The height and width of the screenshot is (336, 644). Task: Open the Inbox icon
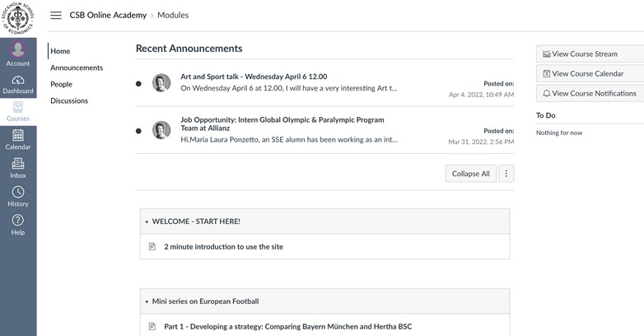point(17,166)
